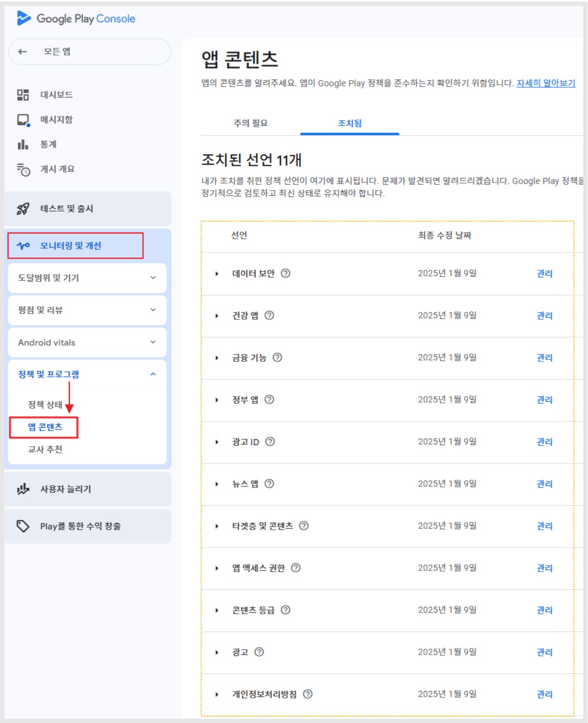Click help icon beside 뉴스 앱

269,483
